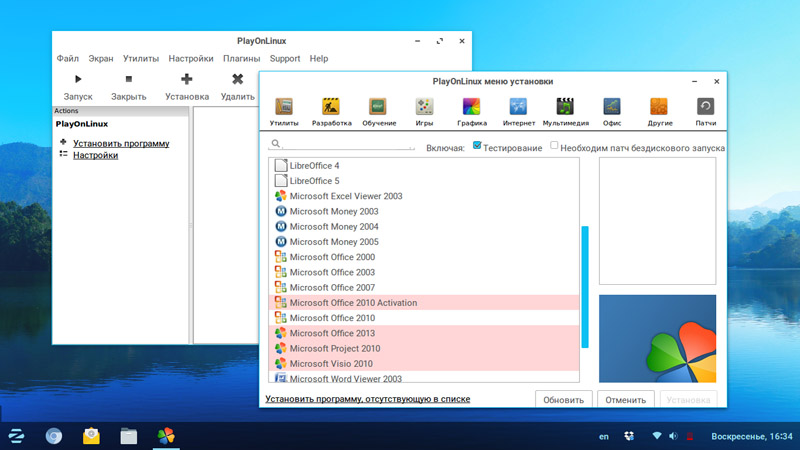Click the volume speaker tray icon
Screen dimensions: 800x450
(x=673, y=436)
